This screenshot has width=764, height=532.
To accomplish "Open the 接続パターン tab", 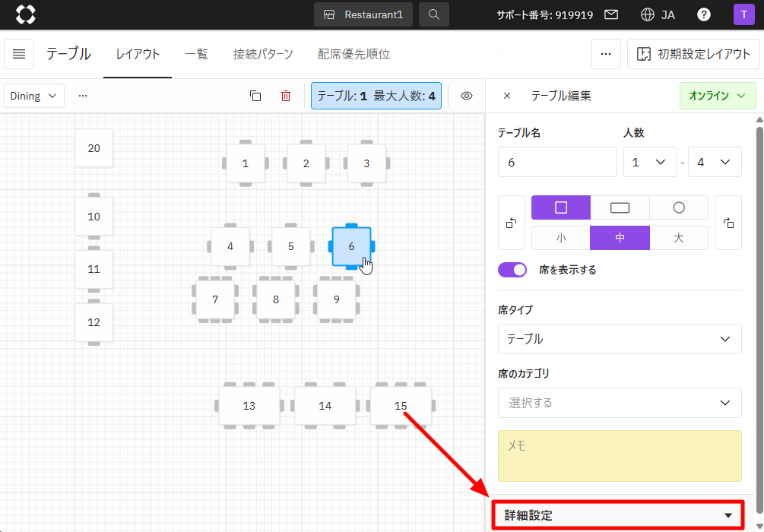I will (263, 54).
